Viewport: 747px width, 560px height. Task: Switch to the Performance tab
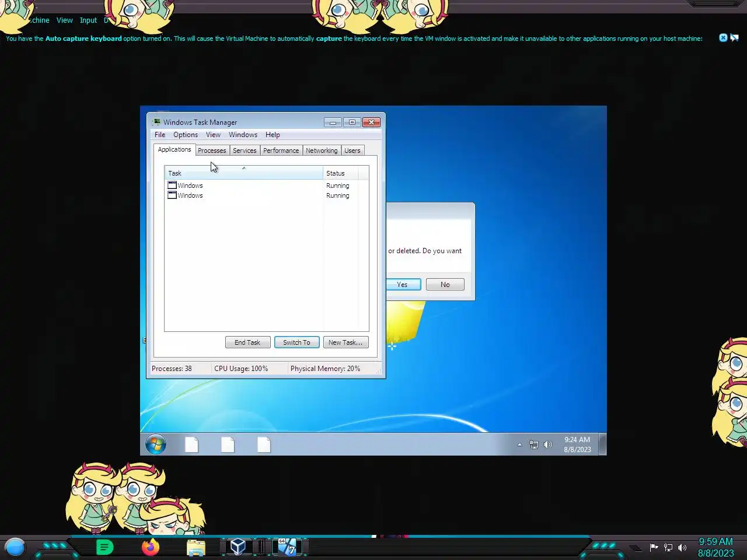(x=281, y=150)
